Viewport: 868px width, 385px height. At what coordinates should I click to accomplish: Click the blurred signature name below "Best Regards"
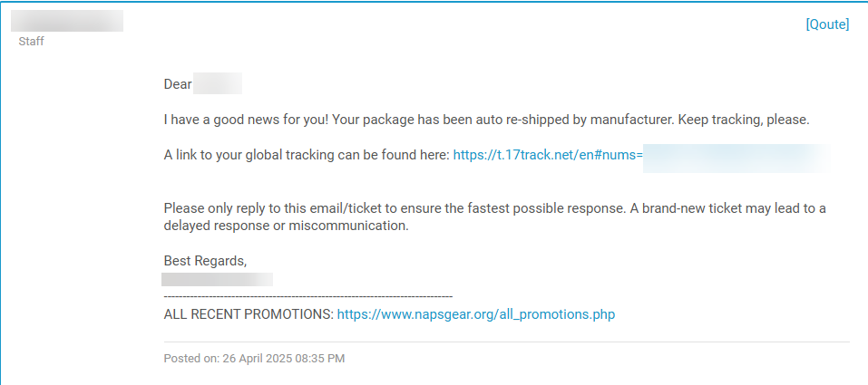[x=217, y=279]
